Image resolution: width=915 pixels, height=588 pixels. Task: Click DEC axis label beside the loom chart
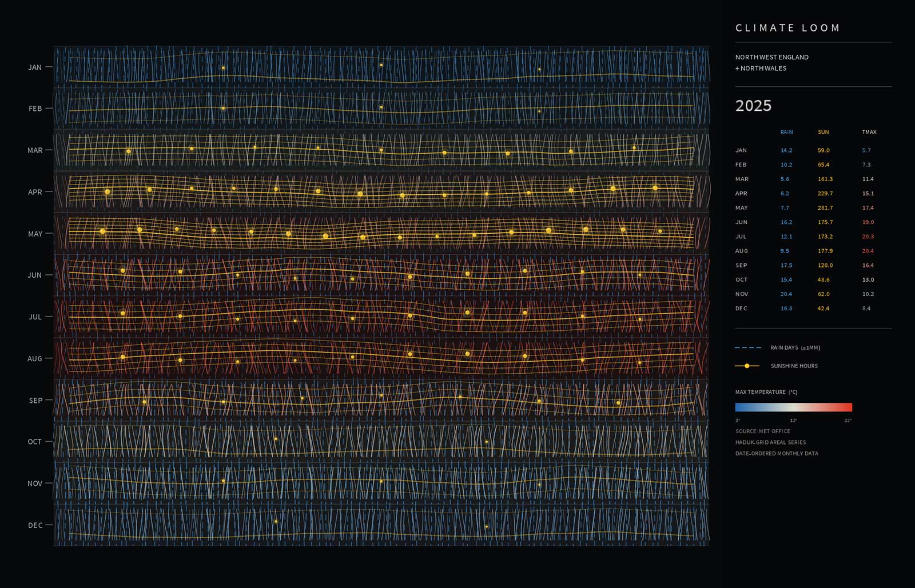pyautogui.click(x=35, y=525)
